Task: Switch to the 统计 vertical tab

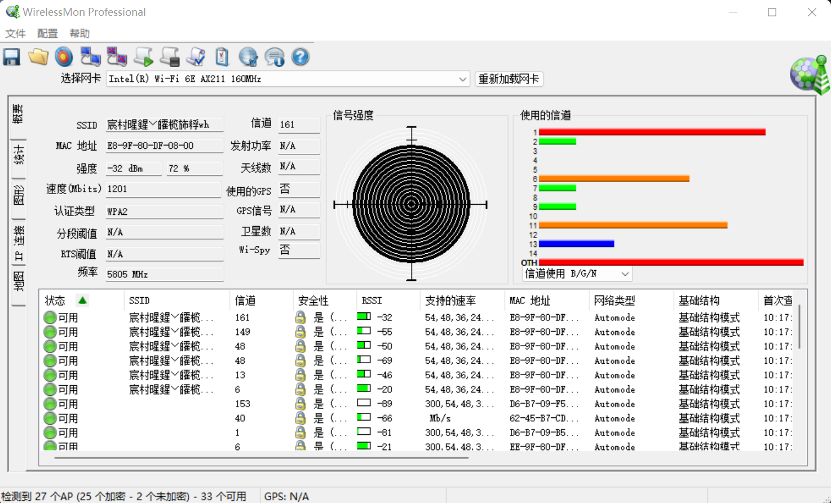Action: click(x=18, y=156)
